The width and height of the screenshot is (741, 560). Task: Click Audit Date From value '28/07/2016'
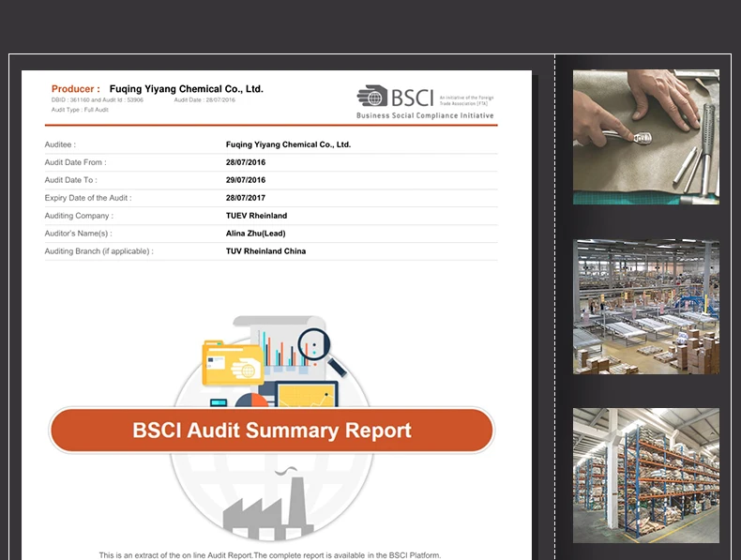point(246,162)
